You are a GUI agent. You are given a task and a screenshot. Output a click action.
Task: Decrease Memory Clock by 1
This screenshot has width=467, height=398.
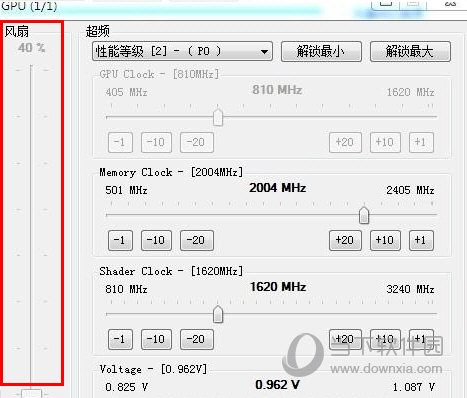click(120, 240)
